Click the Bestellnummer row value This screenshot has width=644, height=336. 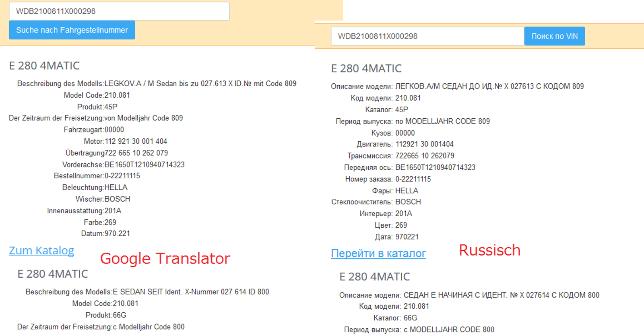click(122, 176)
